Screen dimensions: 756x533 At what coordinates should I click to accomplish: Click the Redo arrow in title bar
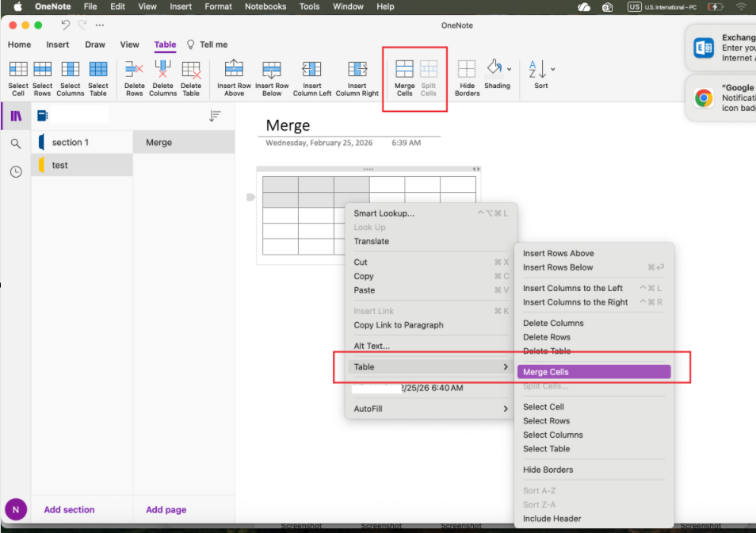(82, 25)
